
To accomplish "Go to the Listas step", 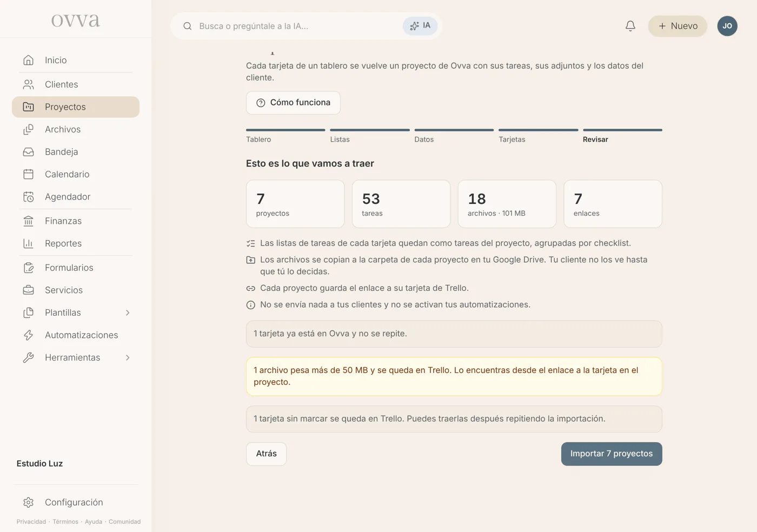I will tap(370, 136).
